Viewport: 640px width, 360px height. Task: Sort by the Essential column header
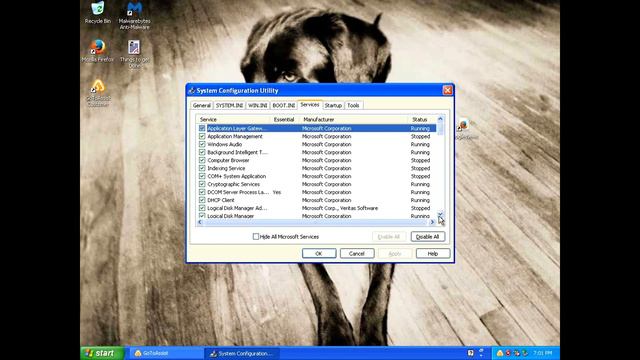(x=286, y=120)
